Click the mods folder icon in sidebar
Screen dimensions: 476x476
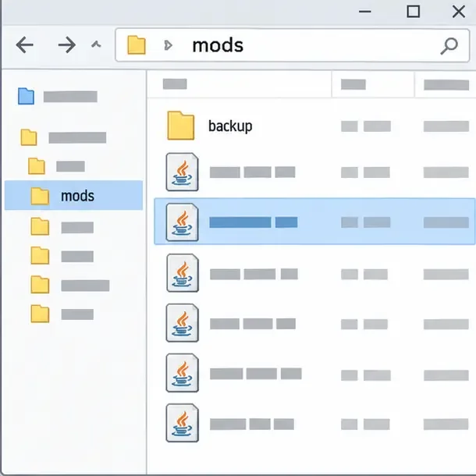point(40,196)
